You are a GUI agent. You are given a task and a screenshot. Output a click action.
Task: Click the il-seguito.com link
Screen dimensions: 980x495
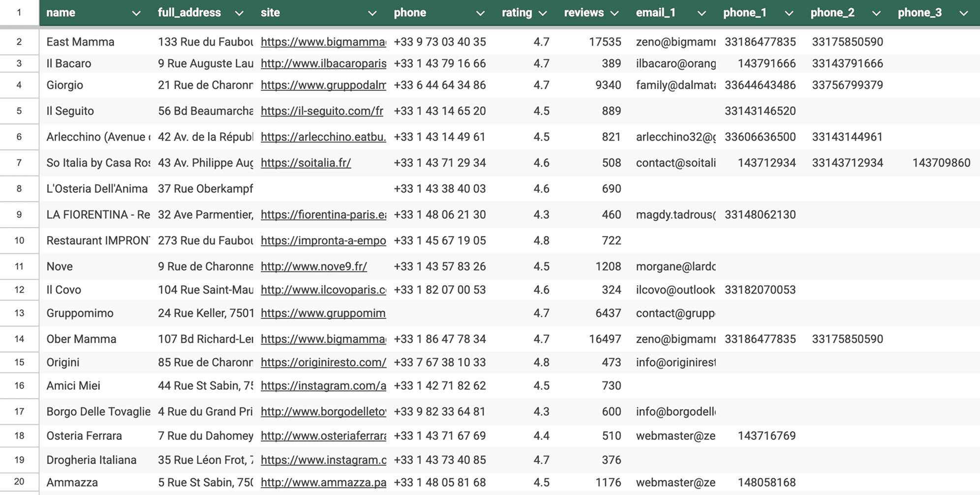(x=322, y=111)
